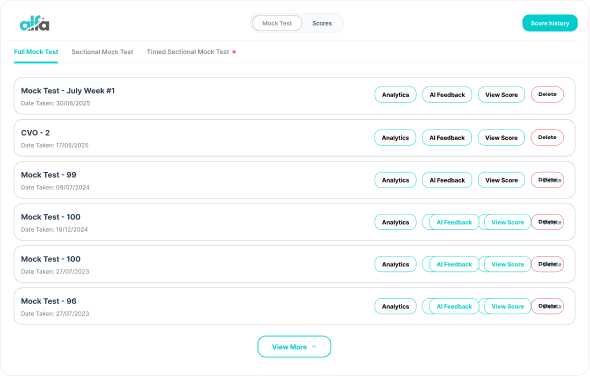
Task: View Score for CVO - 2
Action: pyautogui.click(x=501, y=138)
